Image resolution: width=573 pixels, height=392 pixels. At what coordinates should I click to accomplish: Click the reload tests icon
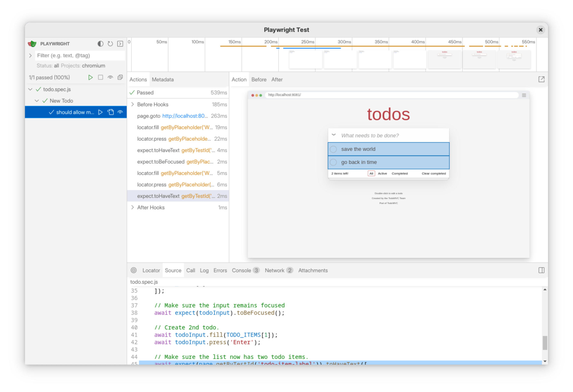click(110, 44)
